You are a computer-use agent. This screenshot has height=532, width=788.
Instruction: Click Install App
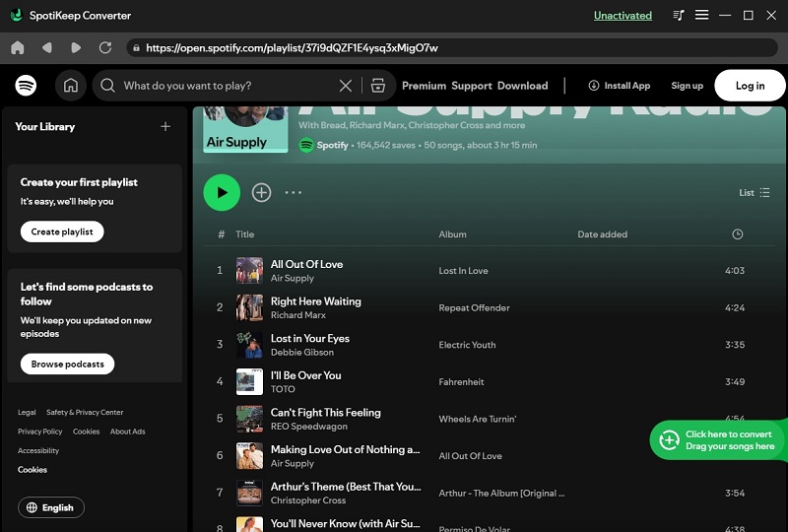(620, 86)
